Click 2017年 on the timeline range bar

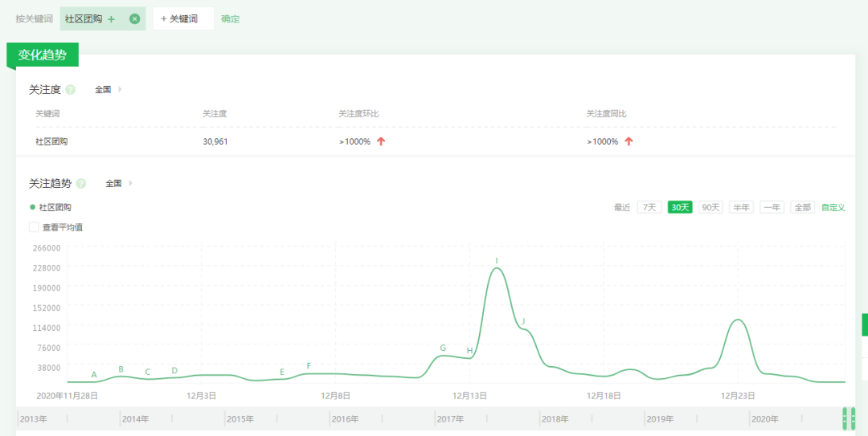click(450, 419)
